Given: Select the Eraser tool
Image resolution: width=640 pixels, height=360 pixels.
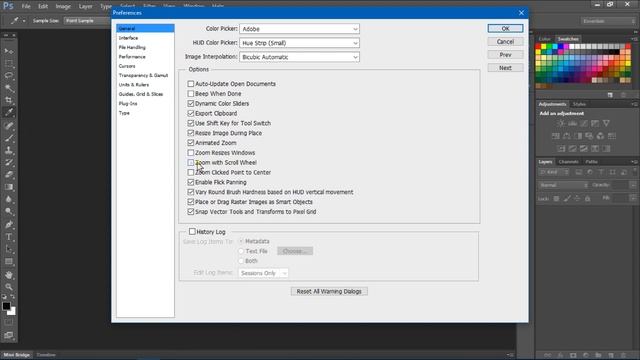Looking at the screenshot, I should [x=9, y=175].
